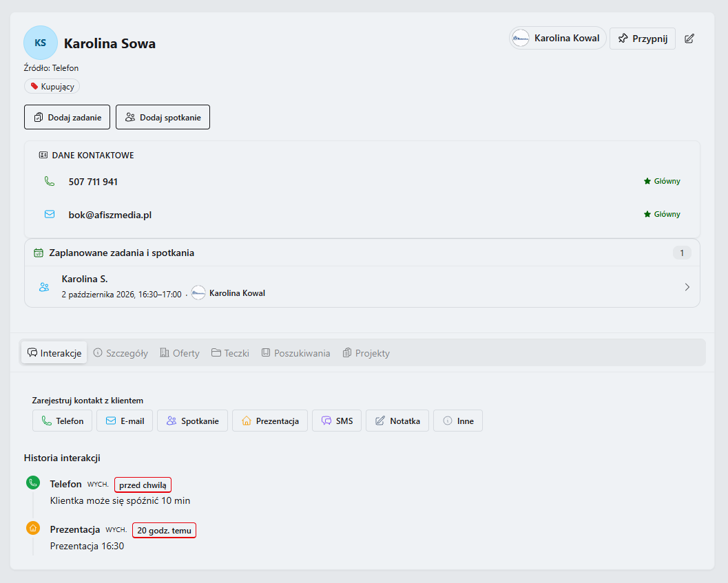728x583 pixels.
Task: Click the Karolina Kowal owner chip at top
Action: 558,38
